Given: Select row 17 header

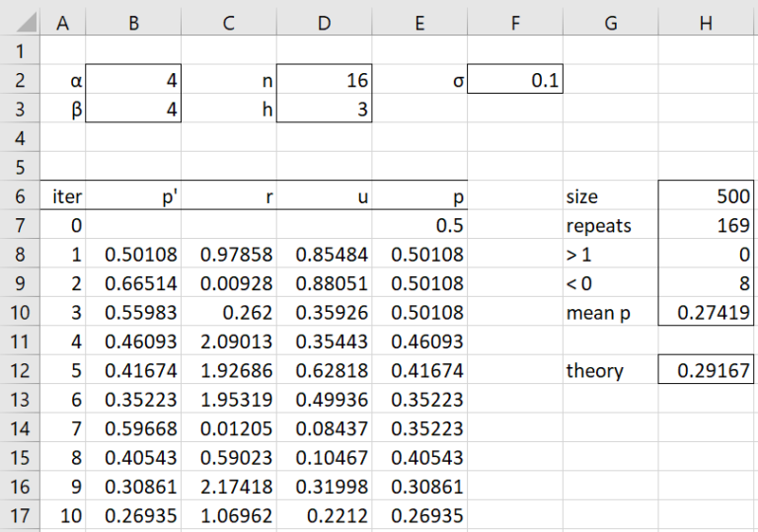Looking at the screenshot, I should [x=20, y=515].
